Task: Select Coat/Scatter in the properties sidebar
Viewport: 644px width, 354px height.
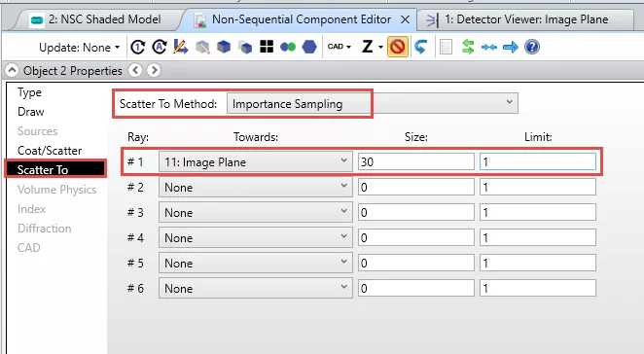Action: tap(50, 151)
